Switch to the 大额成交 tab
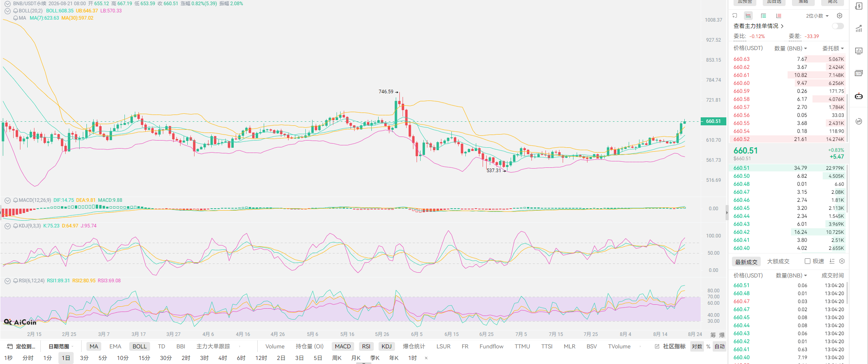The width and height of the screenshot is (868, 364). [778, 261]
